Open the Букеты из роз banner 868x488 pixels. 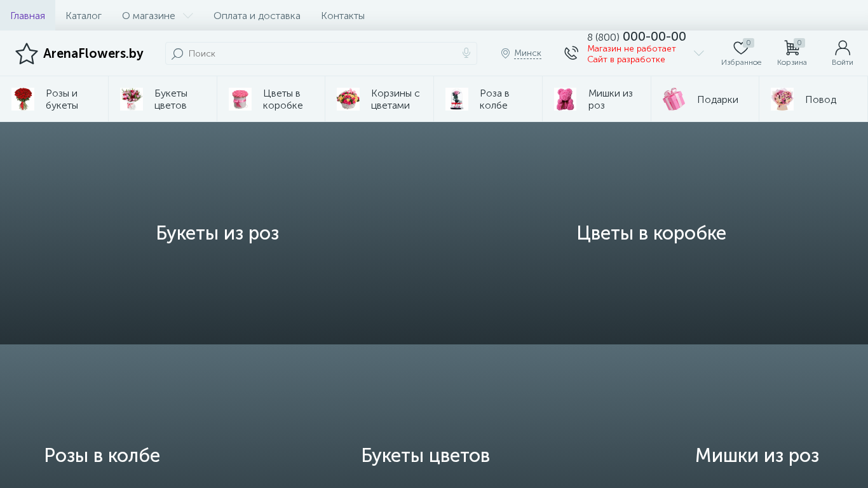(x=217, y=233)
